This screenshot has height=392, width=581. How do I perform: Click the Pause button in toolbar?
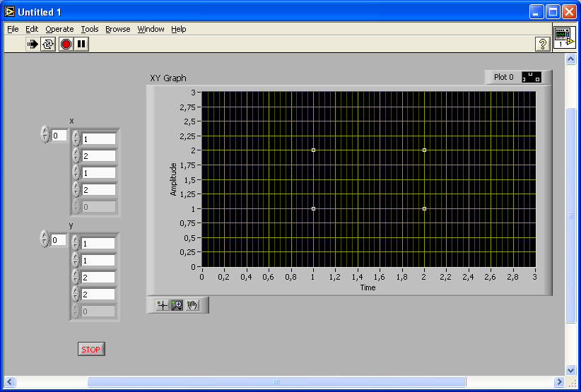81,44
